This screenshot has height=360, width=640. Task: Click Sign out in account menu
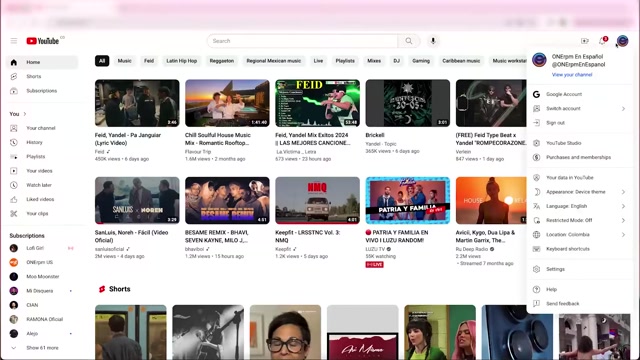(580, 123)
